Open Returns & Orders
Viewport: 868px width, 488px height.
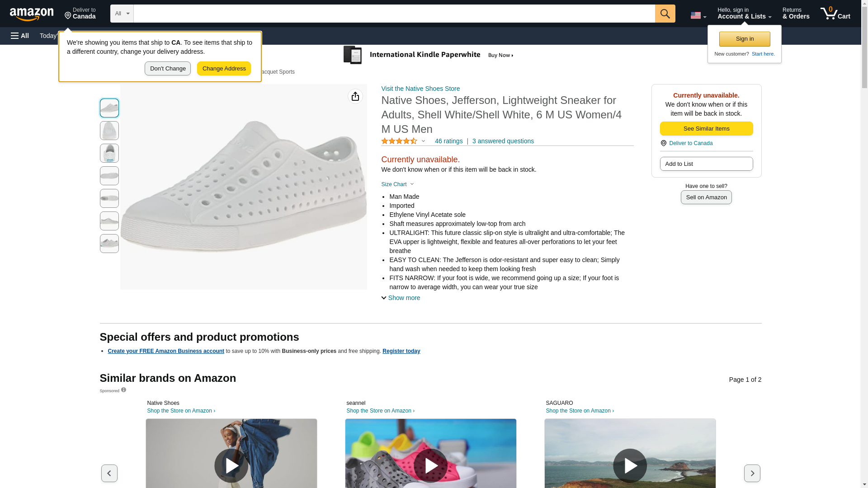pyautogui.click(x=796, y=14)
